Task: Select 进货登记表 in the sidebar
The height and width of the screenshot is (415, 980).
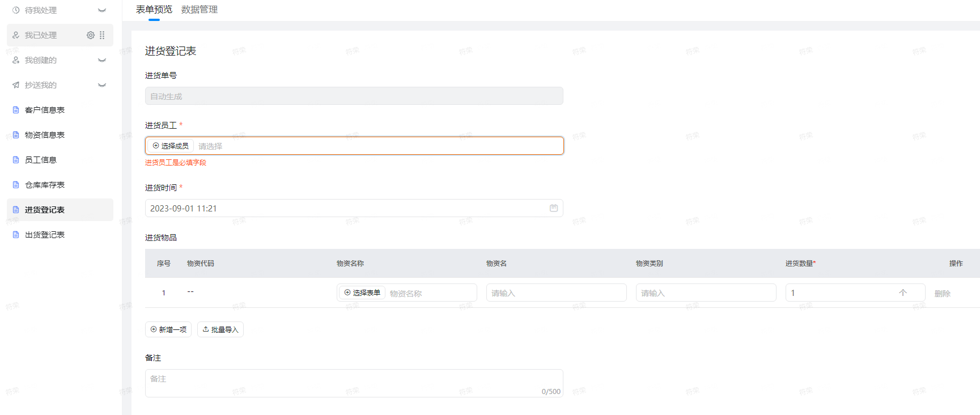Action: (60, 210)
